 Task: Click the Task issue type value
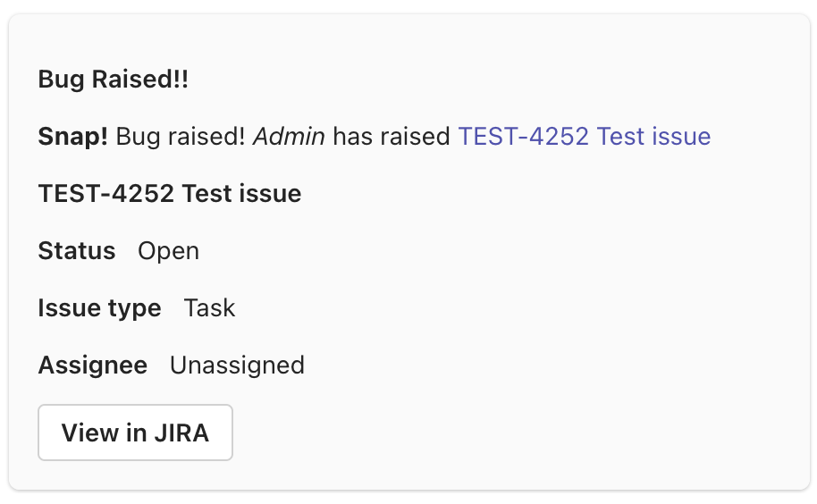click(x=209, y=308)
